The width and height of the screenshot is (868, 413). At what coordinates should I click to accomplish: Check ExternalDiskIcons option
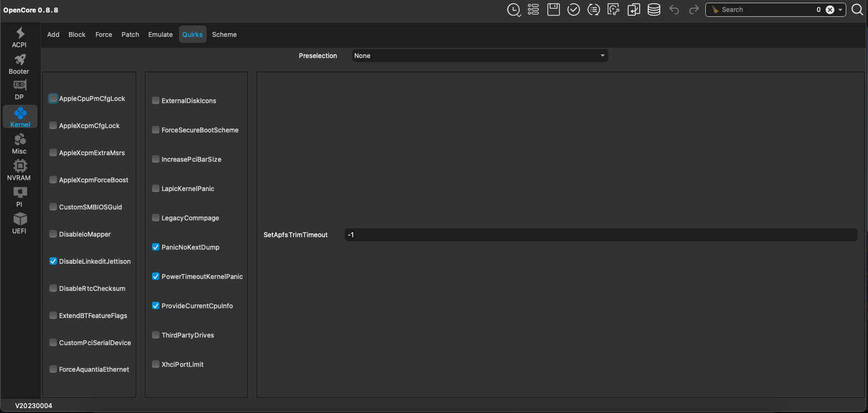(x=156, y=101)
